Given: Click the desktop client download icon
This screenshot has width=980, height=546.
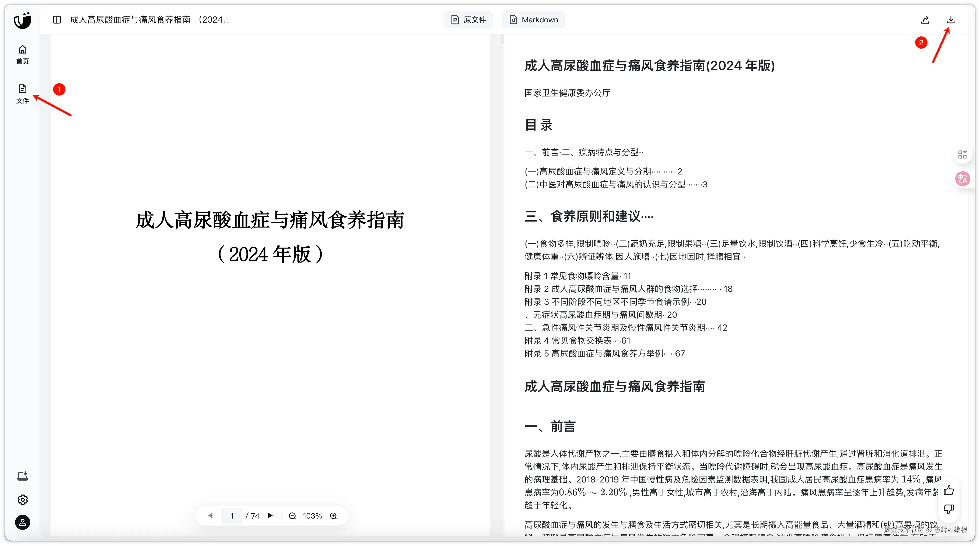Looking at the screenshot, I should click(x=22, y=476).
